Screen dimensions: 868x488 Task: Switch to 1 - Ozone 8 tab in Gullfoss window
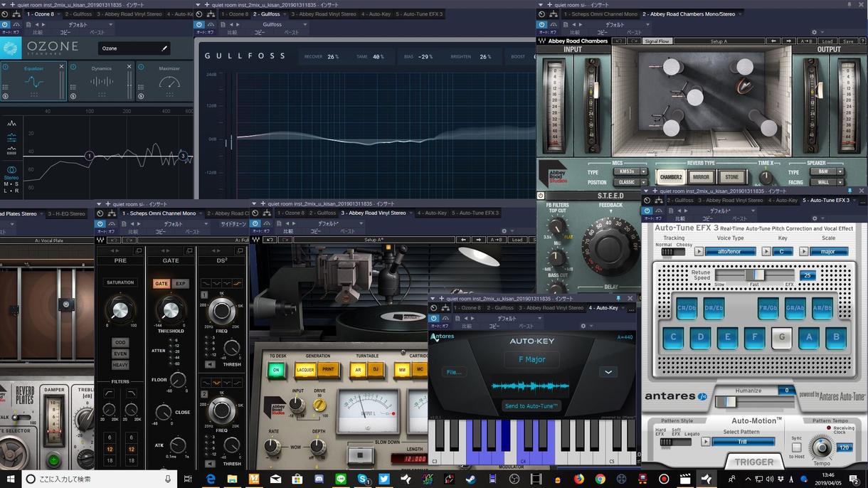click(x=234, y=14)
